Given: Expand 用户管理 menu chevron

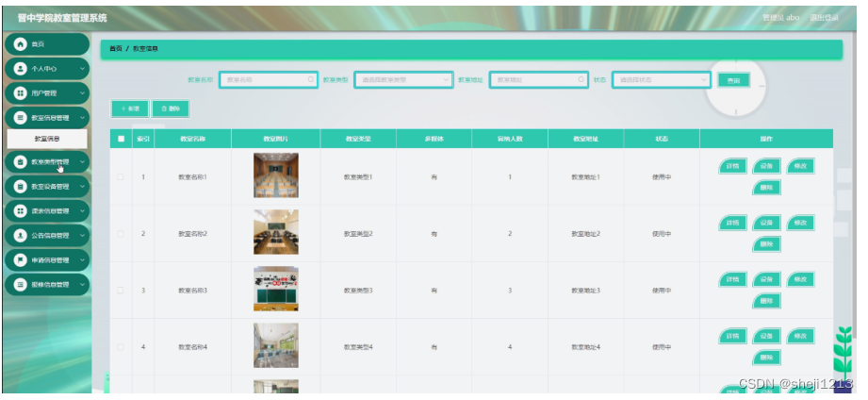Looking at the screenshot, I should (x=83, y=93).
